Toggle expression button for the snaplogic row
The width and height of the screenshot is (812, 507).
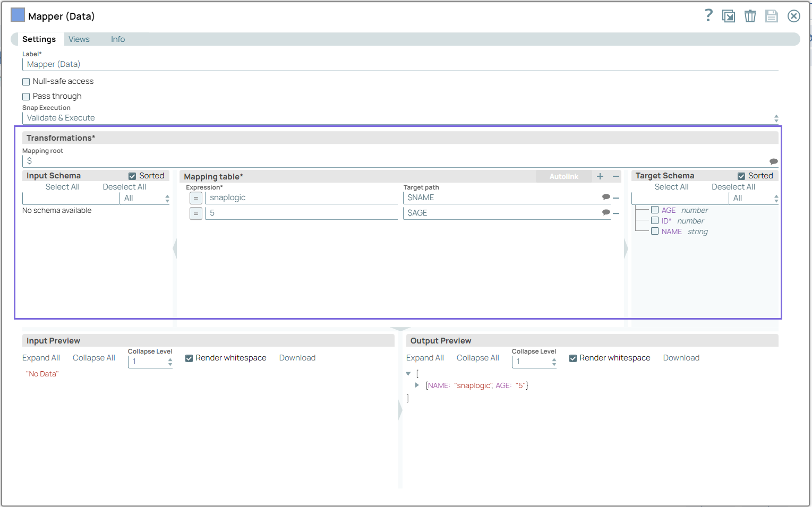[x=196, y=198]
